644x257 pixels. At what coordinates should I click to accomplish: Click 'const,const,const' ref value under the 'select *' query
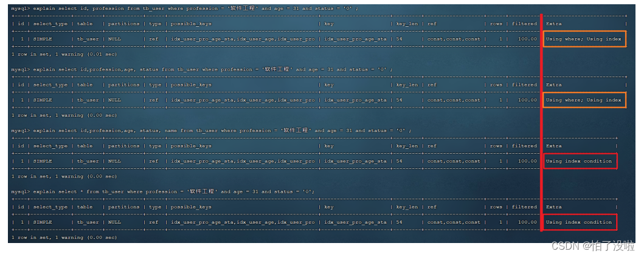click(454, 222)
